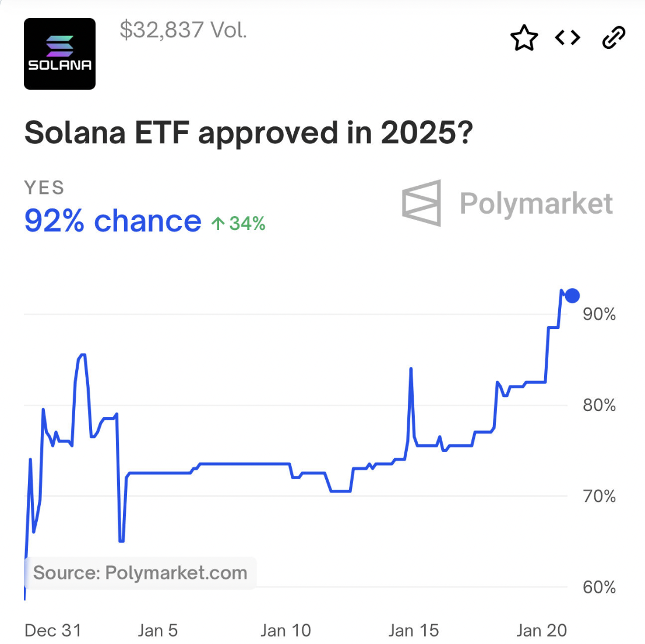Click the "Source: Polymarket.com" label

click(140, 573)
